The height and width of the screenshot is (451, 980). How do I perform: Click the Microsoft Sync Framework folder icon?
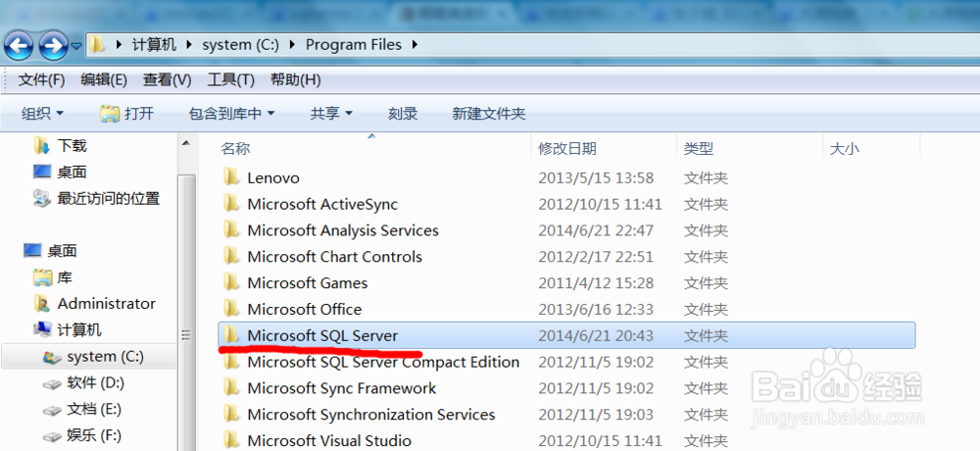[x=232, y=388]
